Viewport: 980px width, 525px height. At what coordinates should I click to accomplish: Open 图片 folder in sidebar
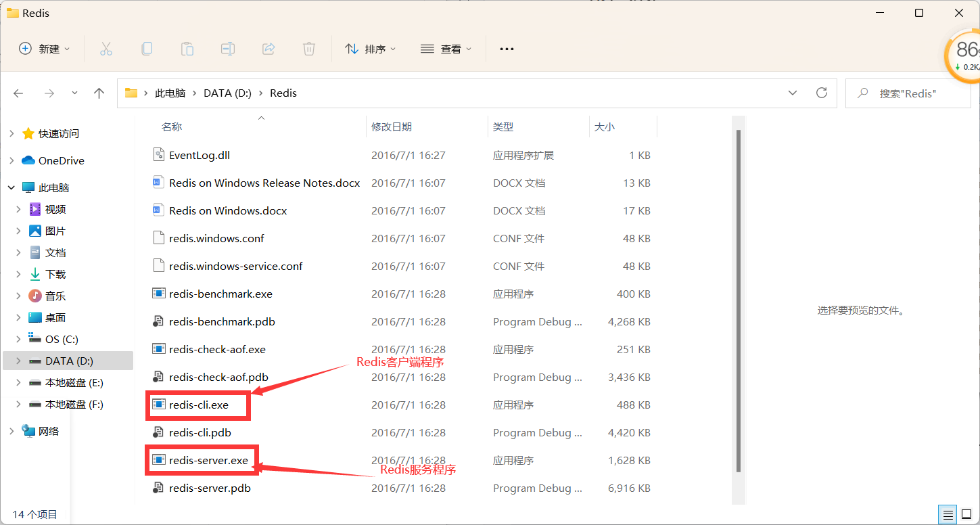[x=55, y=231]
